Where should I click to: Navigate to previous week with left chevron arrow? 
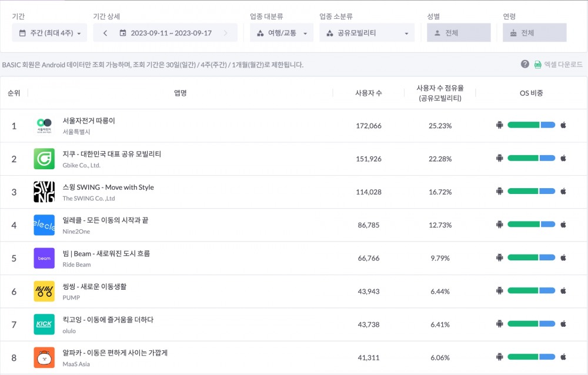[105, 32]
